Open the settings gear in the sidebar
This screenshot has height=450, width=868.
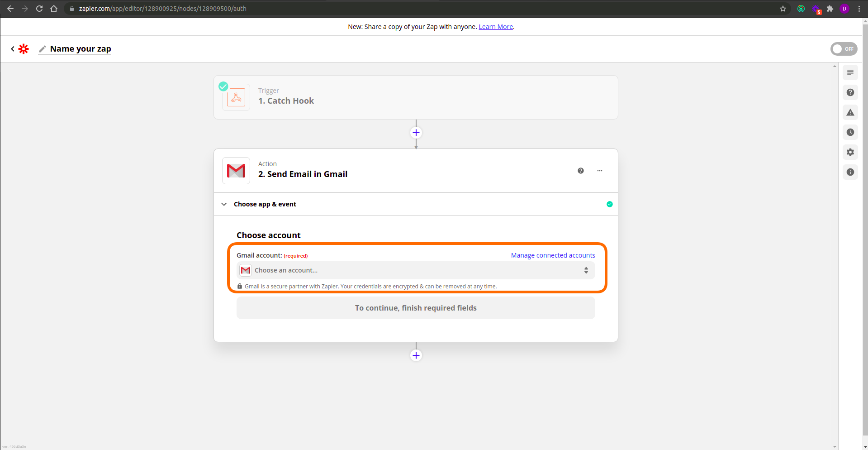(850, 152)
